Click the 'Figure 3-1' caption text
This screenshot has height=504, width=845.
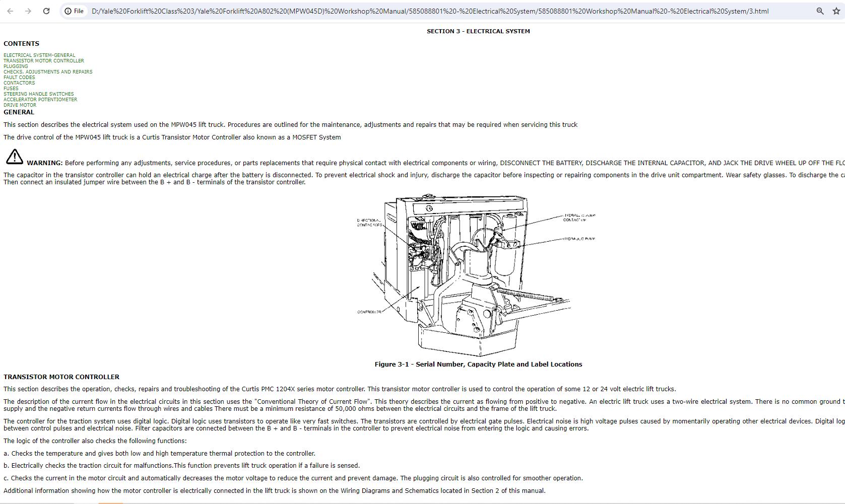(478, 365)
